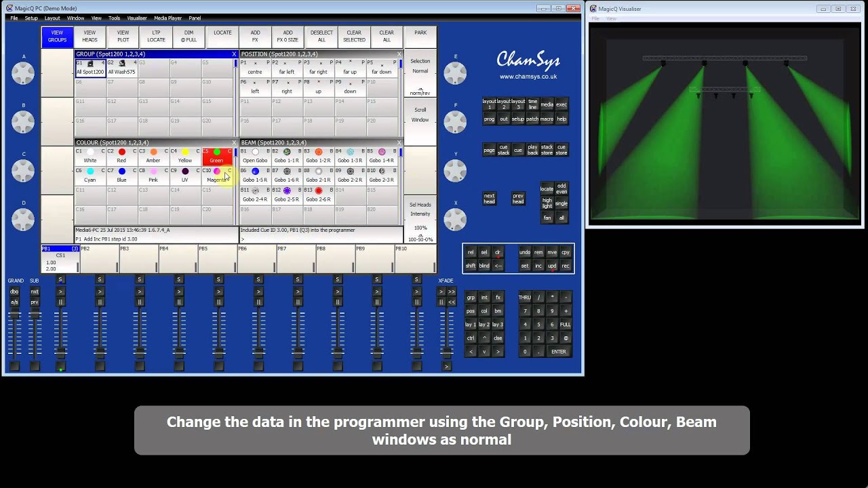The image size is (868, 488).
Task: Select the All Wash575 group G2
Action: point(121,68)
